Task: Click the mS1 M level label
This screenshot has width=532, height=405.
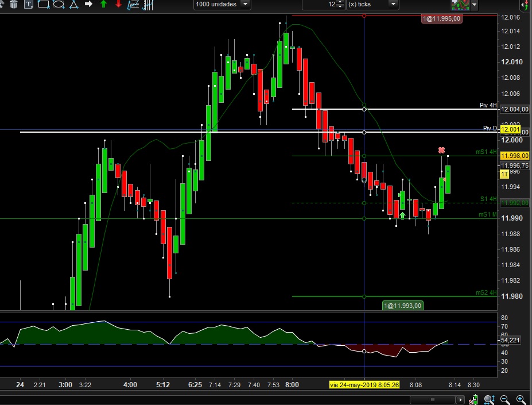Action: [488, 214]
